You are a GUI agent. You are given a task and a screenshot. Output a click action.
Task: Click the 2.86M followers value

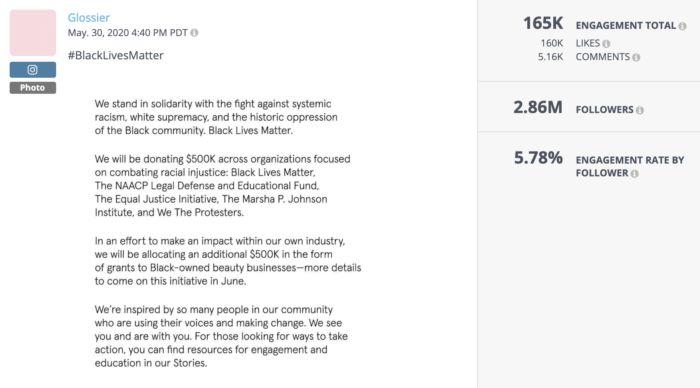coord(538,107)
